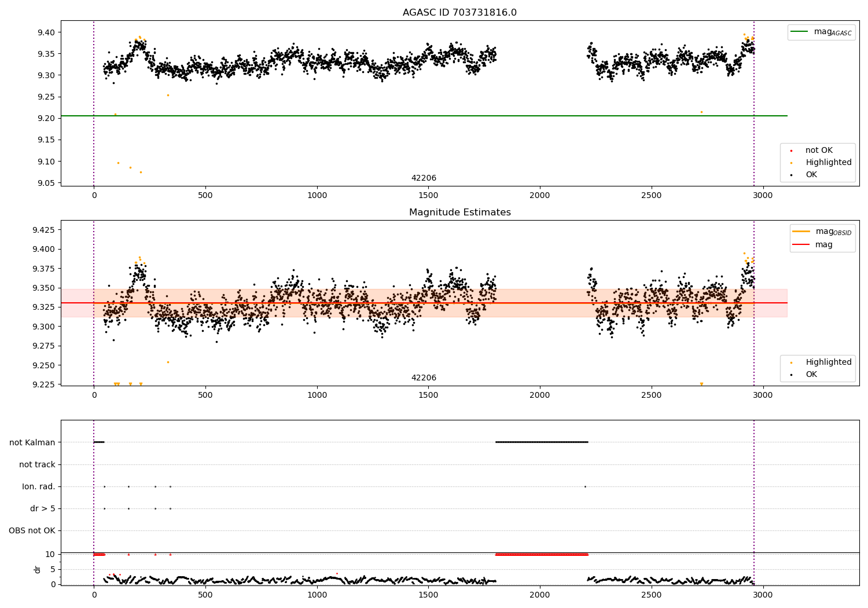Click the red horizontal mag line in middle plot
The width and height of the screenshot is (868, 608).
click(x=424, y=303)
